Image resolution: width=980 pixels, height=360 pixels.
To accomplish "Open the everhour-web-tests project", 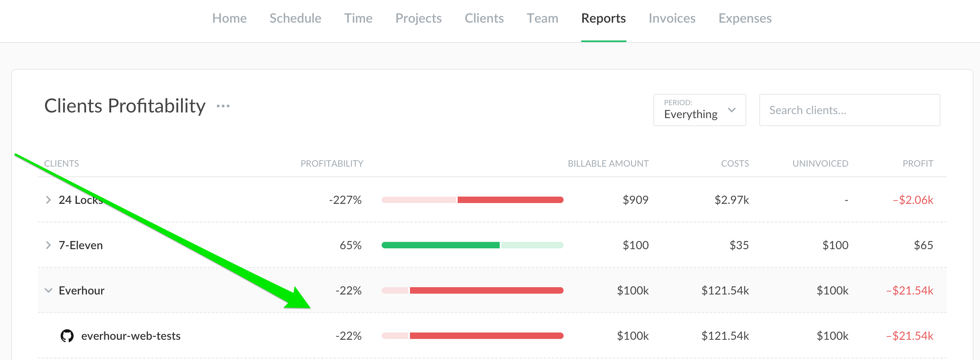I will pyautogui.click(x=131, y=336).
